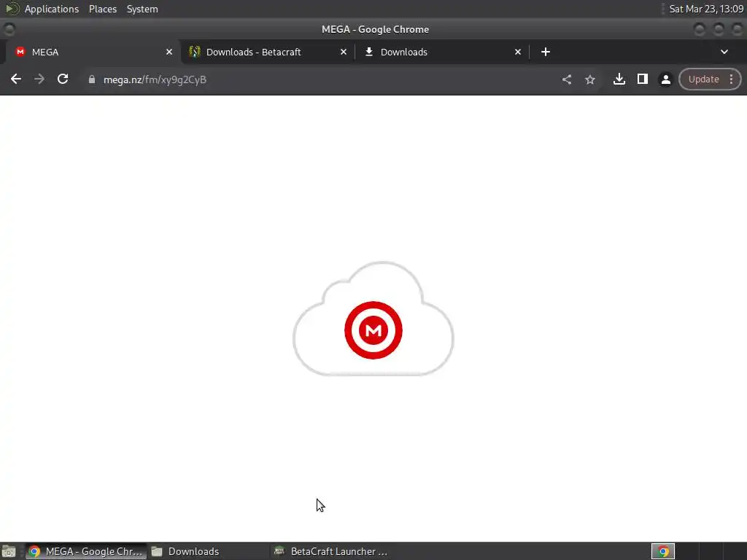This screenshot has width=747, height=560.
Task: Click Chrome workspace switcher thumbnail
Action: [662, 551]
